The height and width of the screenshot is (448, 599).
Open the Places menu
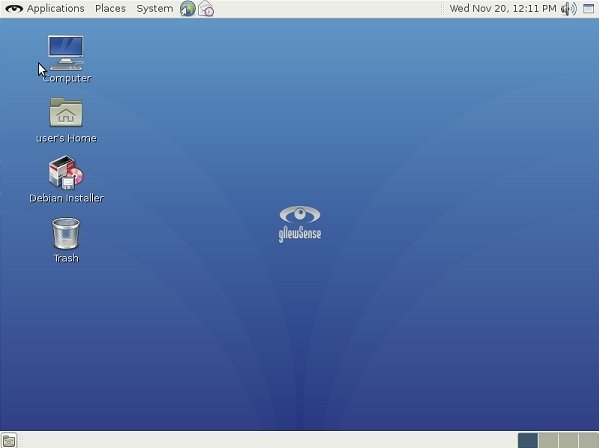click(x=110, y=8)
